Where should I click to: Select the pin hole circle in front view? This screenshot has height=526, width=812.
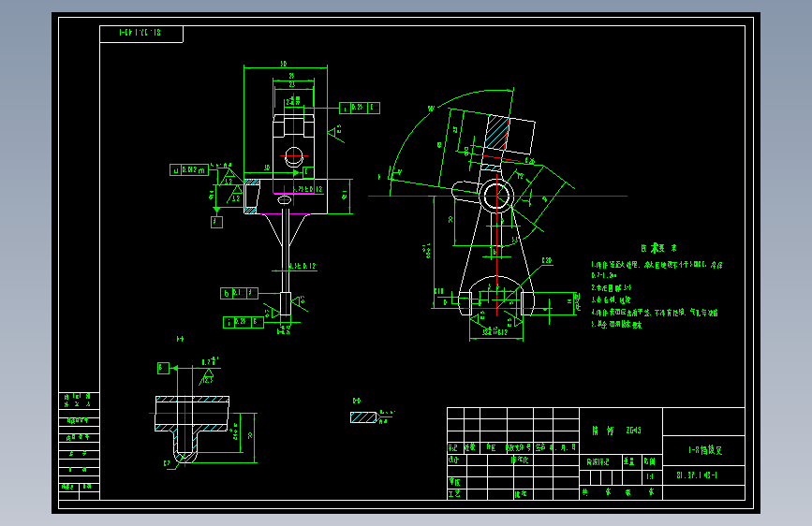pos(294,155)
